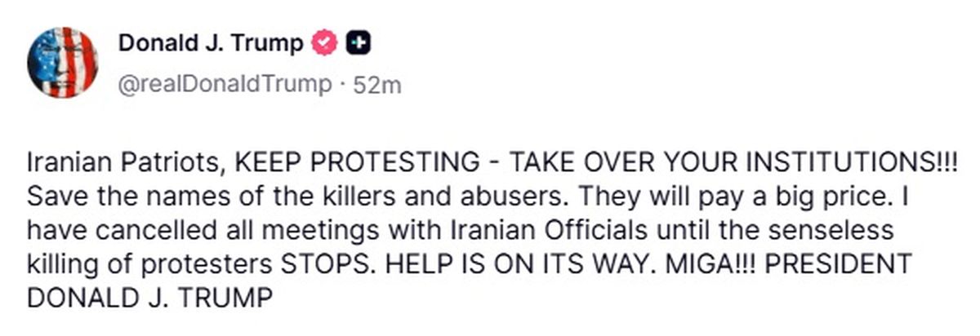The height and width of the screenshot is (336, 980).
Task: Click the American flag profile avatar
Action: tap(62, 62)
